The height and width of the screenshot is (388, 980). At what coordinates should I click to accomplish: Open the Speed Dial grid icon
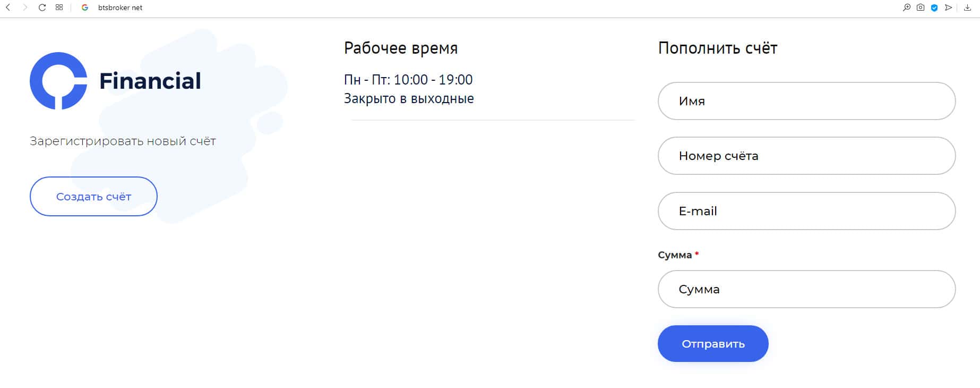click(x=59, y=7)
